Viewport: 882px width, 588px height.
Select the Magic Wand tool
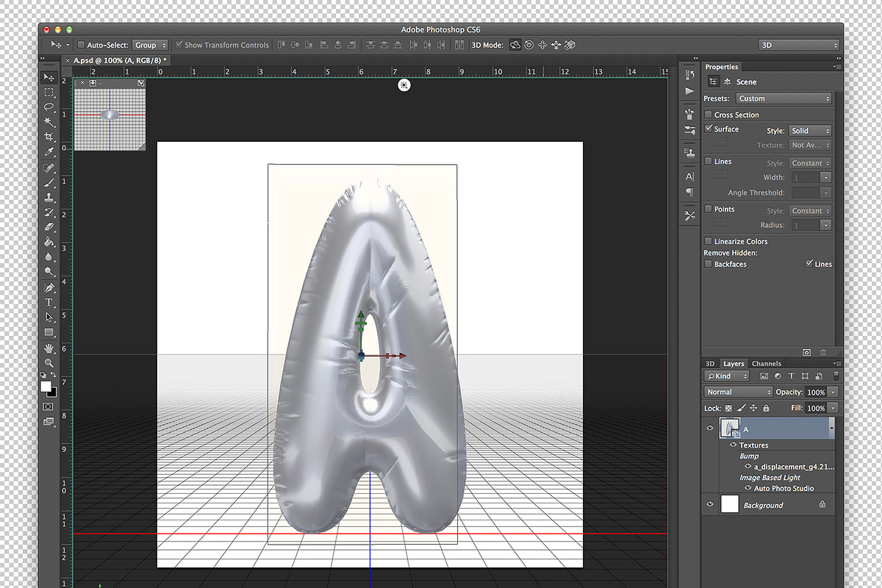click(49, 122)
